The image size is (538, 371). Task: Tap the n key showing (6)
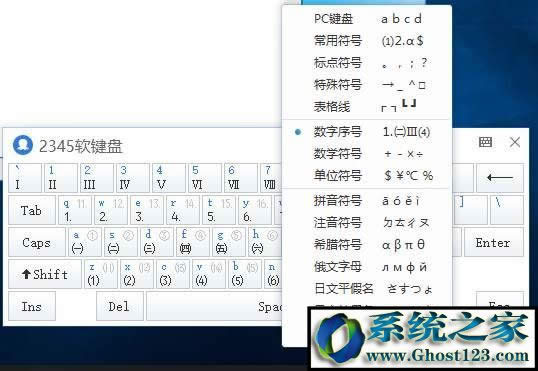point(273,274)
